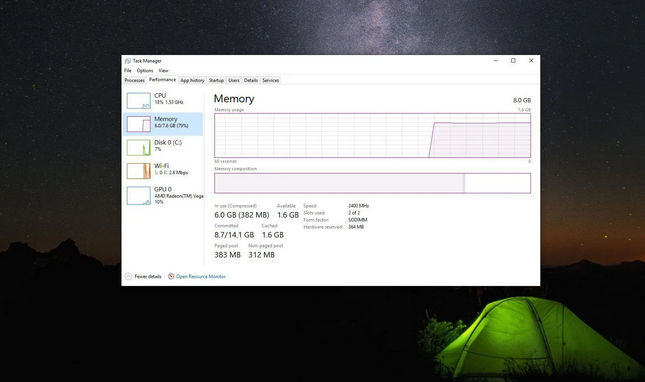Switch to the App history tab
This screenshot has height=382, width=645.
pyautogui.click(x=192, y=80)
